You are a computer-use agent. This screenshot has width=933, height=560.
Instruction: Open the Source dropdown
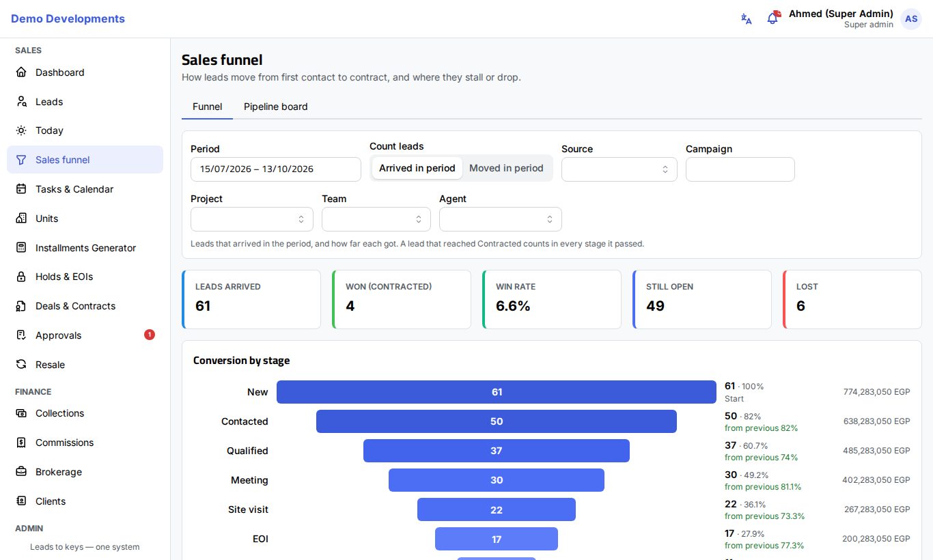coord(619,169)
